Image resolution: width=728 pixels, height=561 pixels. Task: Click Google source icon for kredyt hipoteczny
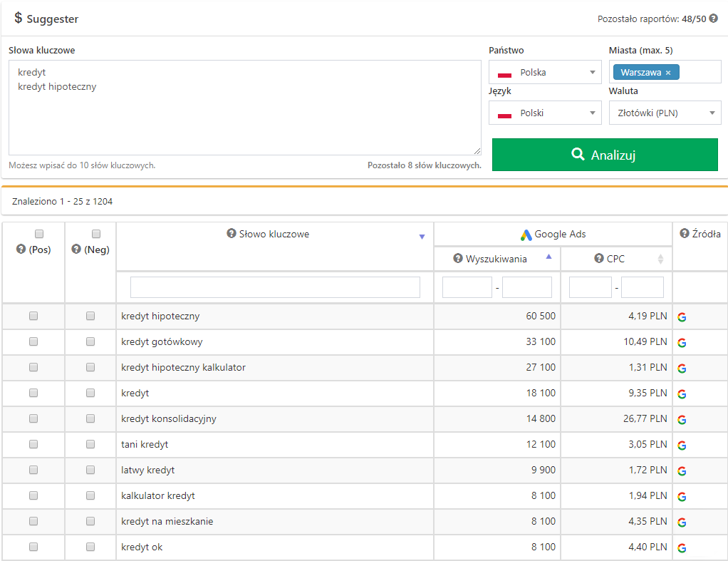682,317
